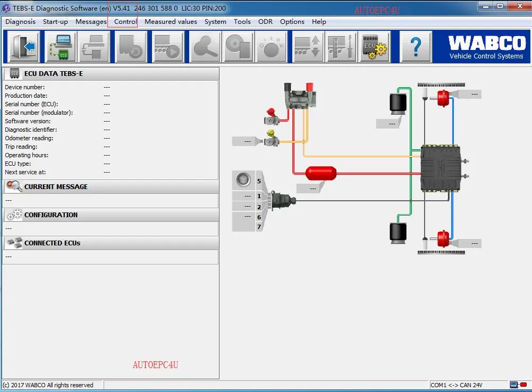The height and width of the screenshot is (392, 532).
Task: Open the ODR menu
Action: (x=265, y=22)
